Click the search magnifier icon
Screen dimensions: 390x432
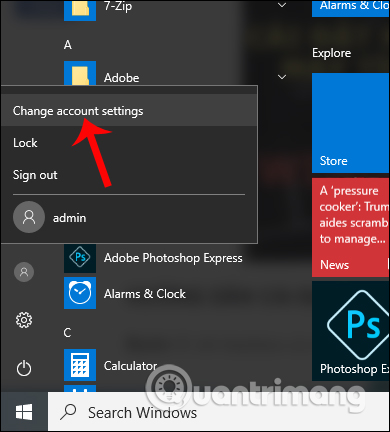(68, 412)
